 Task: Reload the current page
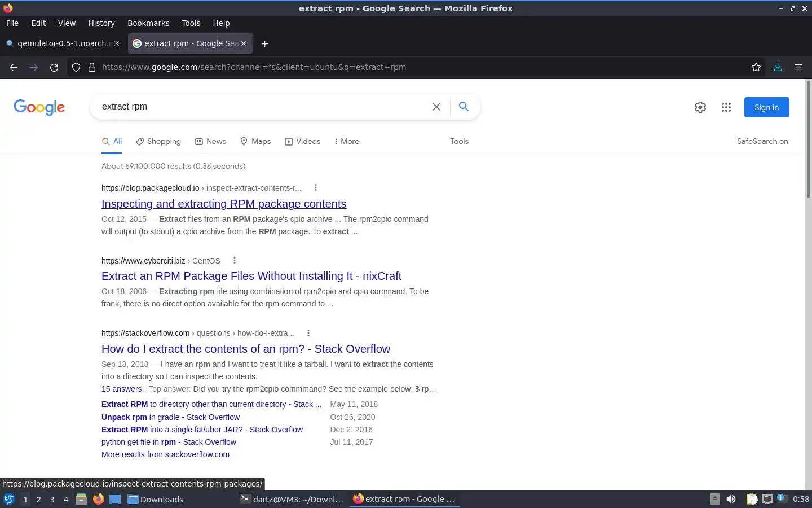click(x=54, y=67)
